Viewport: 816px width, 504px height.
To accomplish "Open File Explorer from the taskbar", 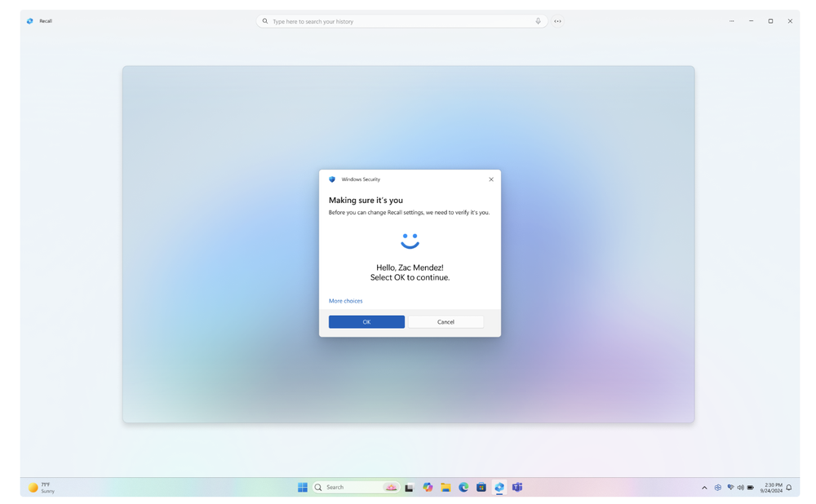I will 446,488.
